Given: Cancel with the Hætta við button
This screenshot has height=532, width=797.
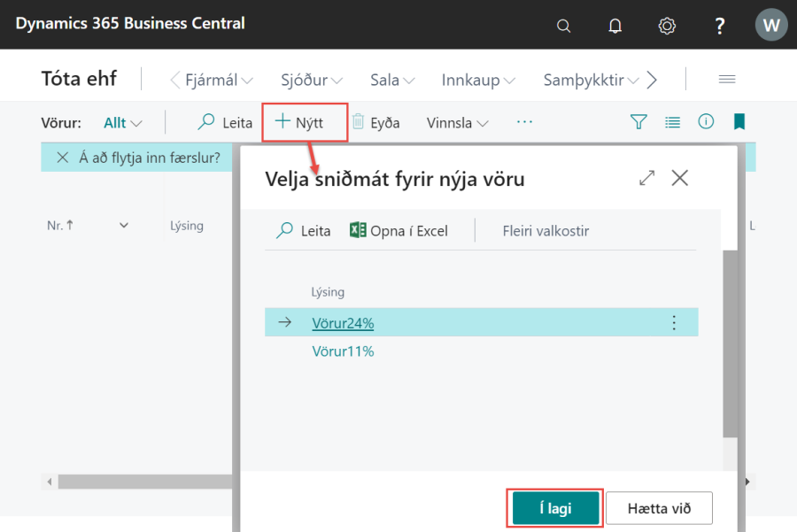Looking at the screenshot, I should click(659, 508).
